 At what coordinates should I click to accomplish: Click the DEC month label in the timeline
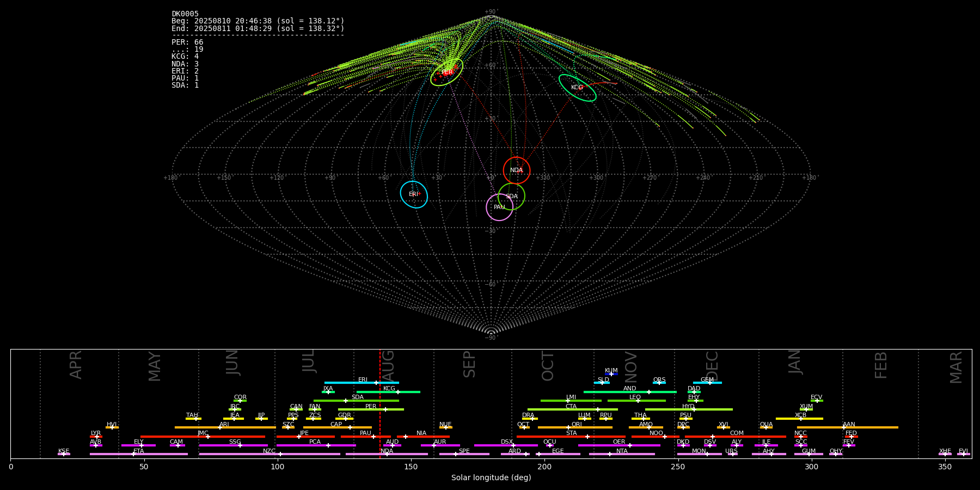712,366
